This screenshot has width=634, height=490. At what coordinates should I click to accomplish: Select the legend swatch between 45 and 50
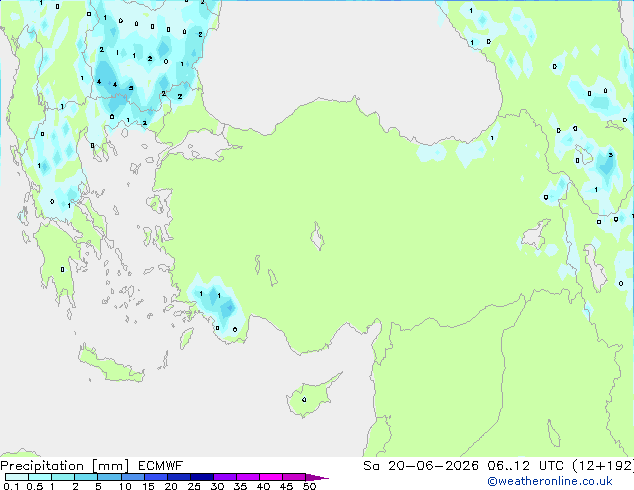pos(294,477)
